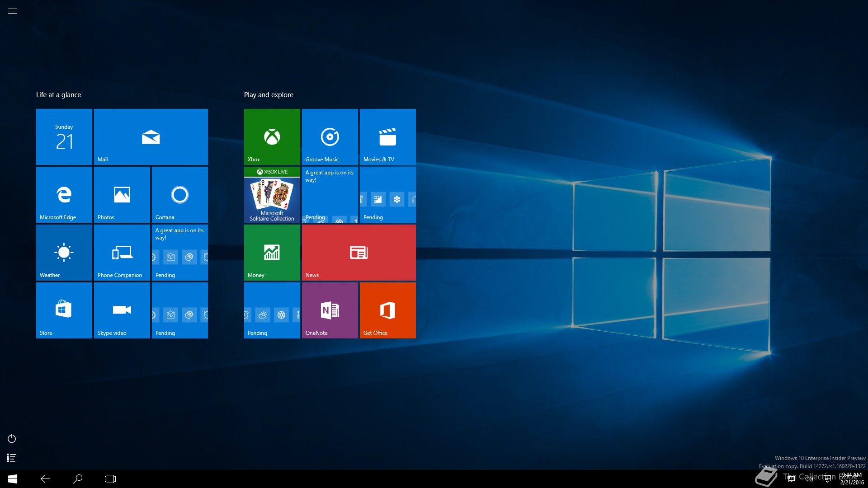Viewport: 868px width, 488px height.
Task: Click the Get Office tile
Action: pos(387,310)
